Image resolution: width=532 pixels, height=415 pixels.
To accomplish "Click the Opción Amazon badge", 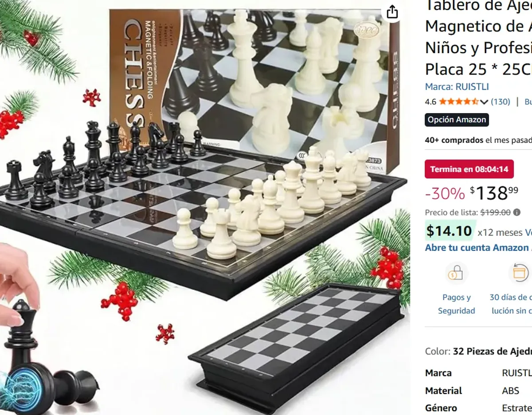I will click(x=457, y=120).
